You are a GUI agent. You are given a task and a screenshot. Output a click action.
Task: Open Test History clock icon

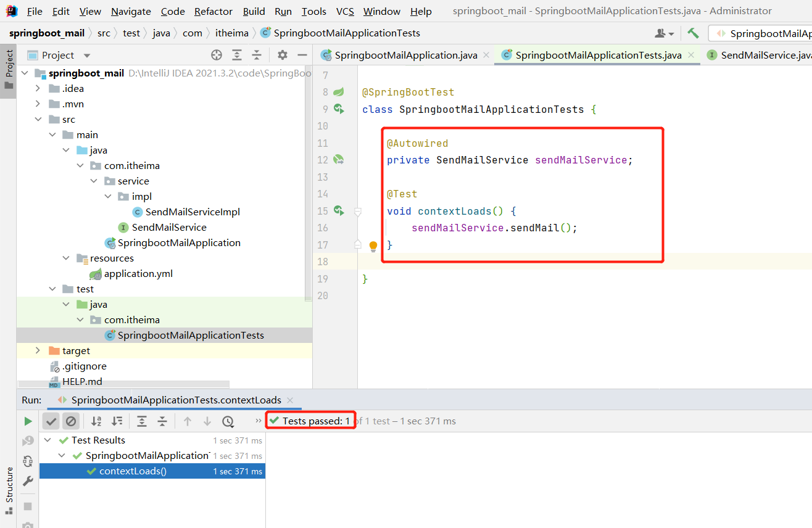point(228,421)
